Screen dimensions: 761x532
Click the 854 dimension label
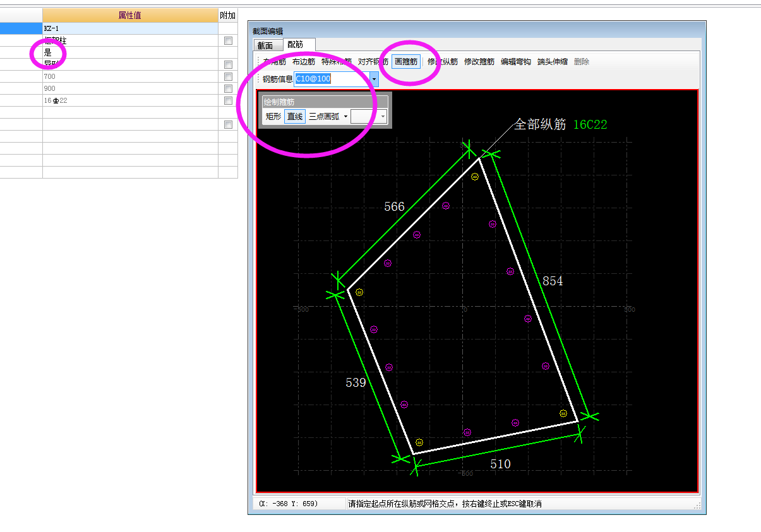tap(552, 281)
